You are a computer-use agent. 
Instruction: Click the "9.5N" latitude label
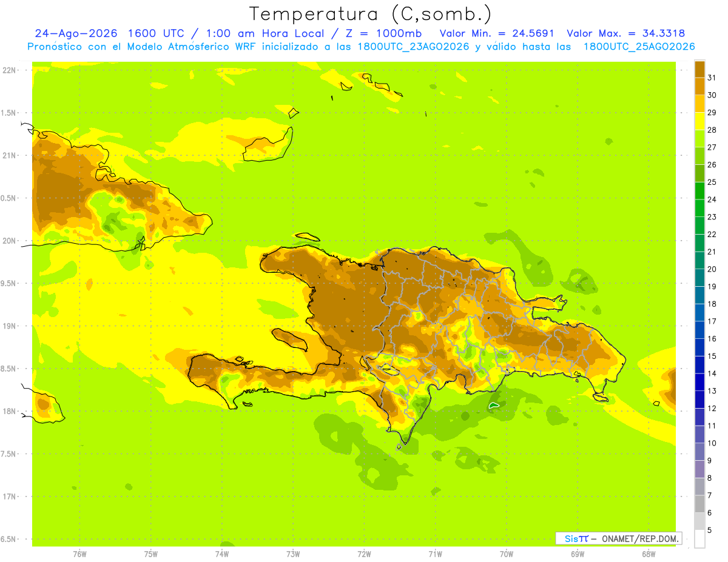pos(8,283)
